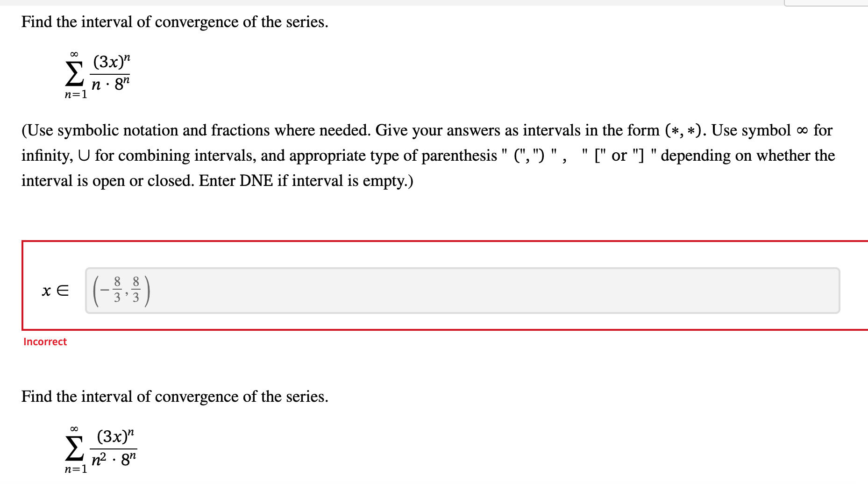Click the n=1 lower limit of the first summation

pos(75,95)
